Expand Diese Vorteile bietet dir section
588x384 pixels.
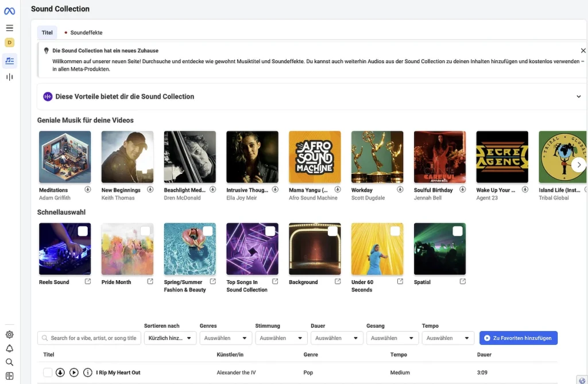(578, 96)
